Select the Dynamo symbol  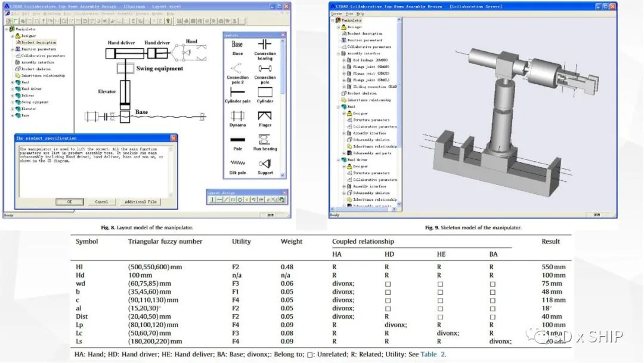237,119
